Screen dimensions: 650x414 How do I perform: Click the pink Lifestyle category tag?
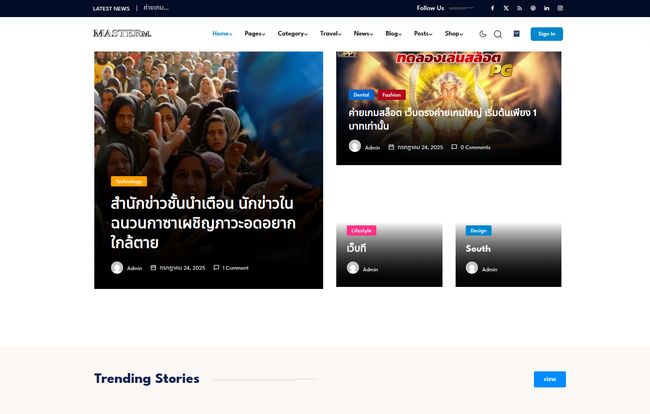[361, 230]
